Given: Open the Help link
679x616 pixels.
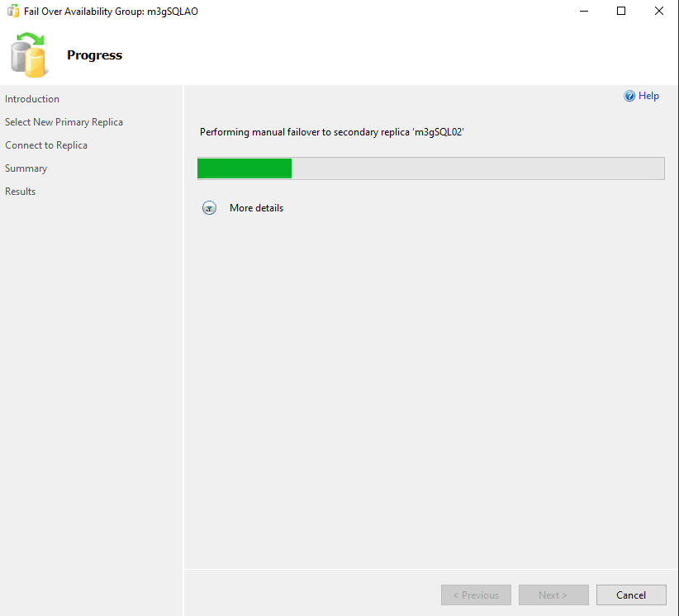Looking at the screenshot, I should (x=648, y=96).
